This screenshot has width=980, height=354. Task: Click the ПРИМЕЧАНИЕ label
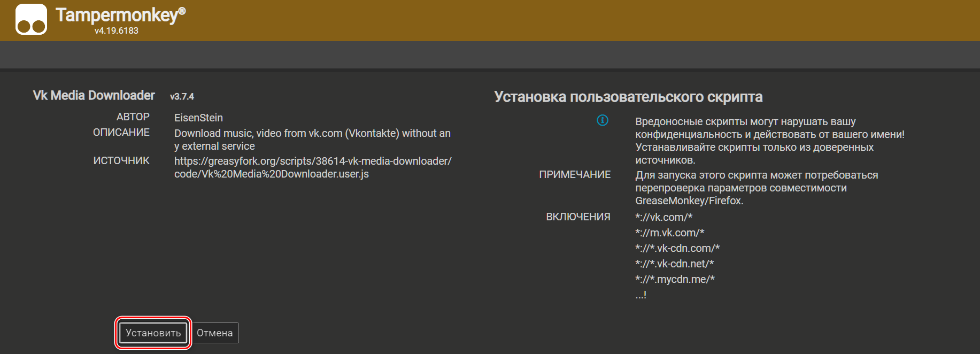575,174
